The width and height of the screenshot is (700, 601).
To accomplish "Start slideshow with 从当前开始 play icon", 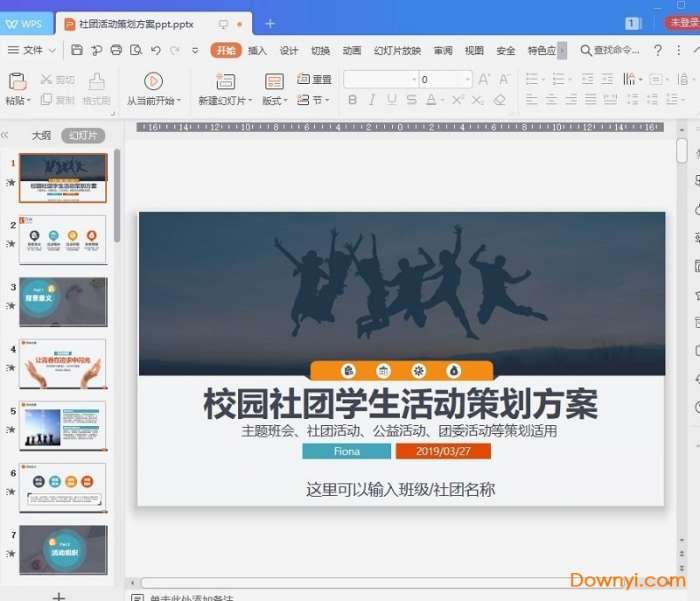I will point(153,81).
